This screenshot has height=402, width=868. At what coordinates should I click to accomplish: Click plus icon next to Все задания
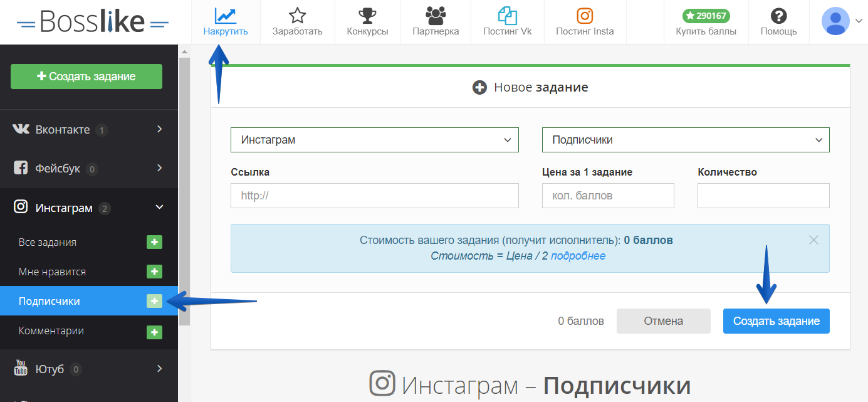click(154, 242)
